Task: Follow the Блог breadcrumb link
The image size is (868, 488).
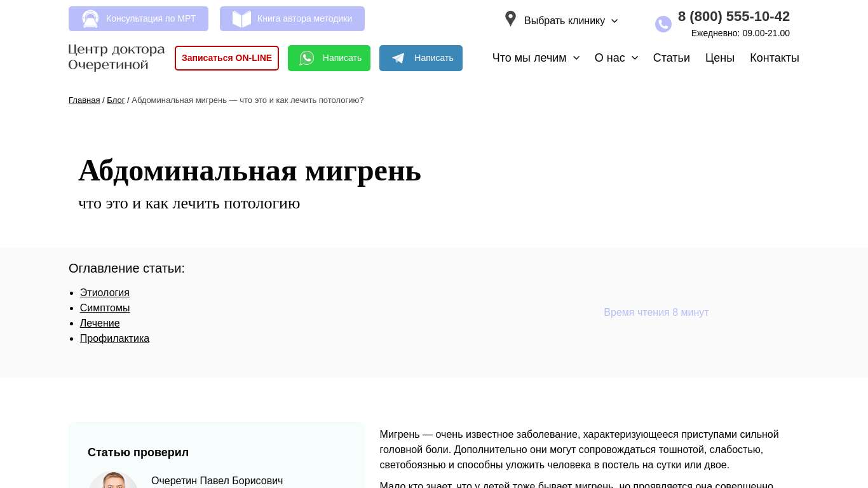Action: coord(116,100)
